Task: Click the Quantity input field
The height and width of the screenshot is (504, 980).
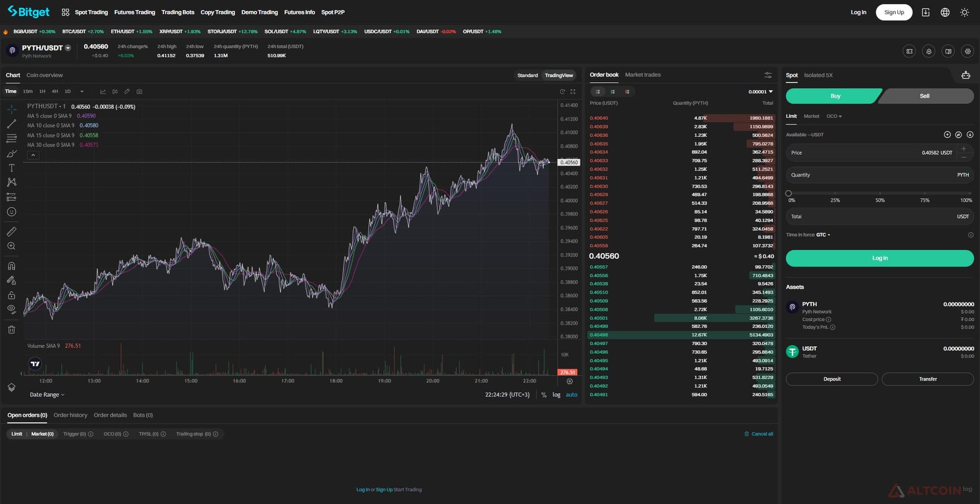Action: coord(880,175)
